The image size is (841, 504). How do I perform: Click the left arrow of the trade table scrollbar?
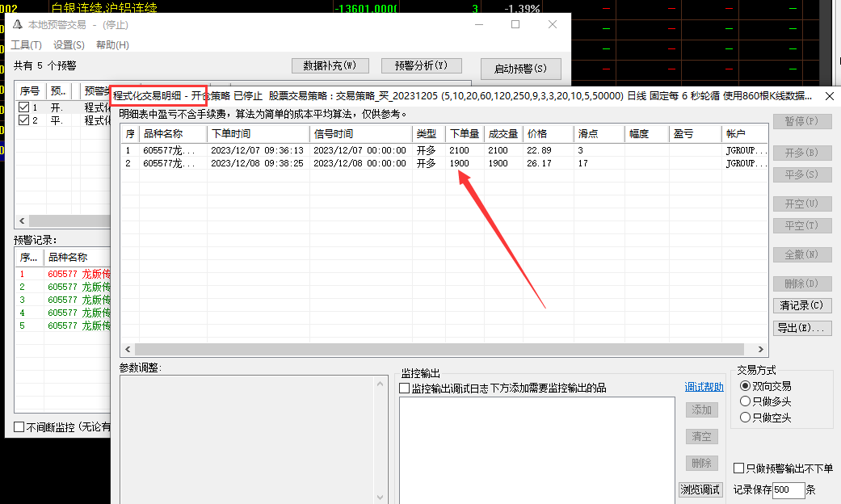point(128,349)
